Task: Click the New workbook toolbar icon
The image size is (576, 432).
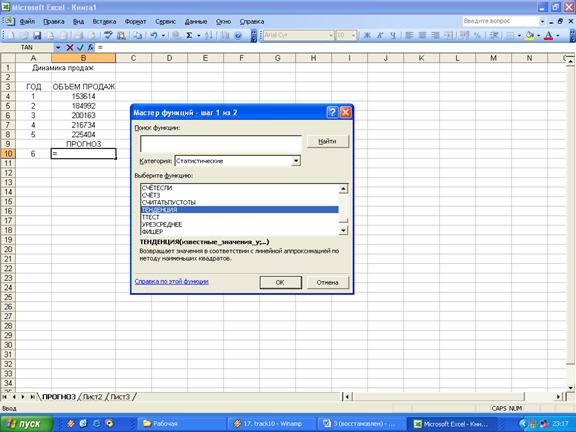Action: (11, 35)
